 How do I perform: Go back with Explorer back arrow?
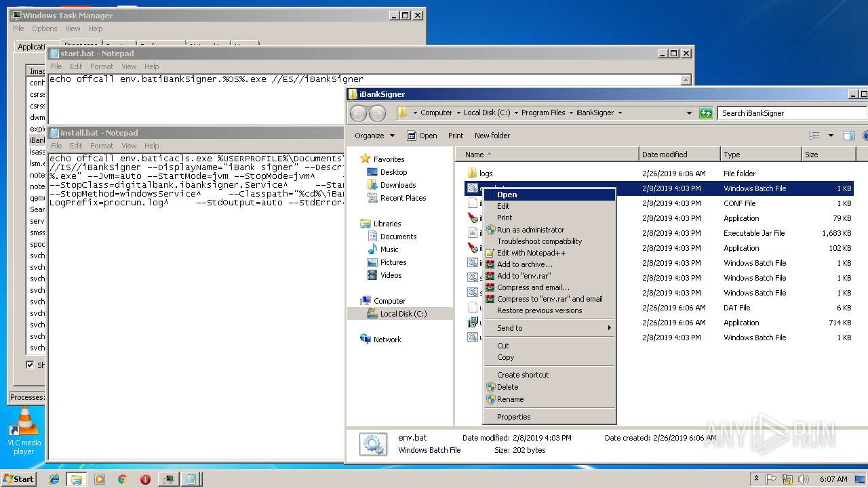(x=359, y=113)
